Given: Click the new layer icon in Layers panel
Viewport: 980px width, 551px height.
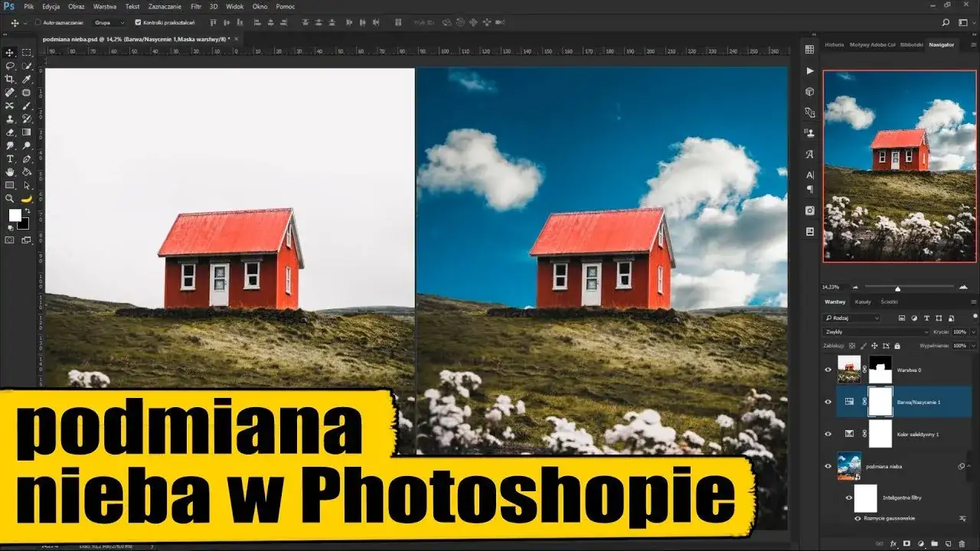Looking at the screenshot, I should point(948,543).
